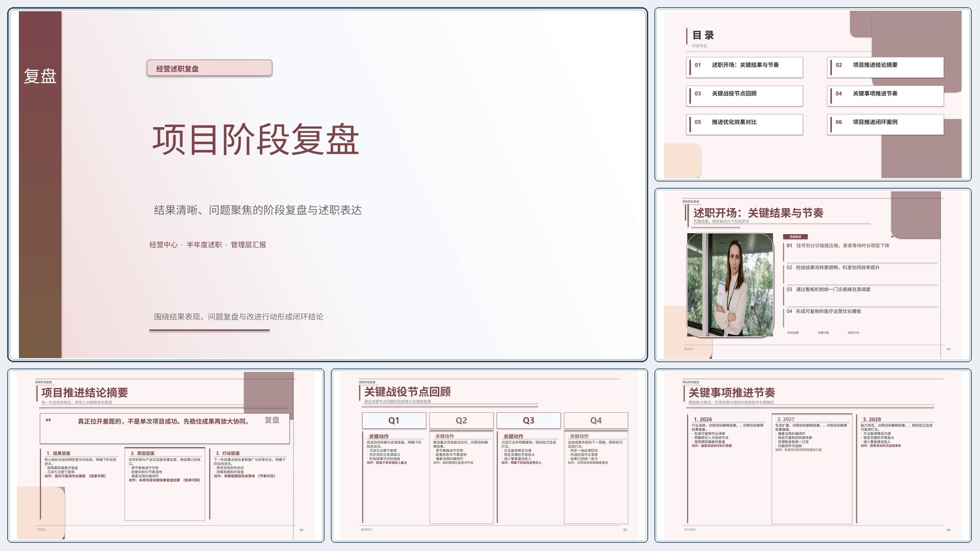Select the Q3 column header
This screenshot has height=551, width=980.
click(x=529, y=420)
